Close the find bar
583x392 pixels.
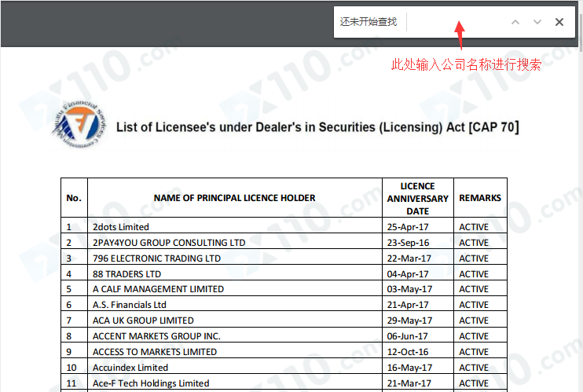[559, 22]
